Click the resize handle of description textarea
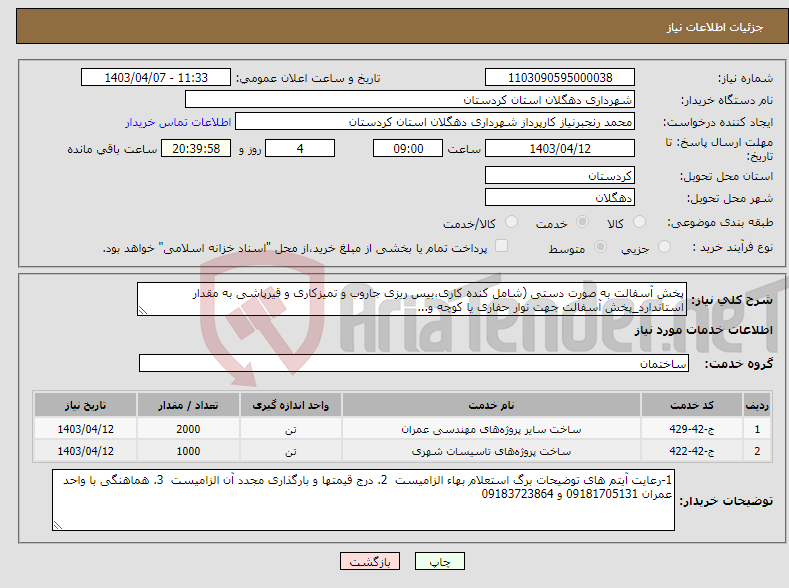Image resolution: width=789 pixels, height=588 pixels. (143, 310)
